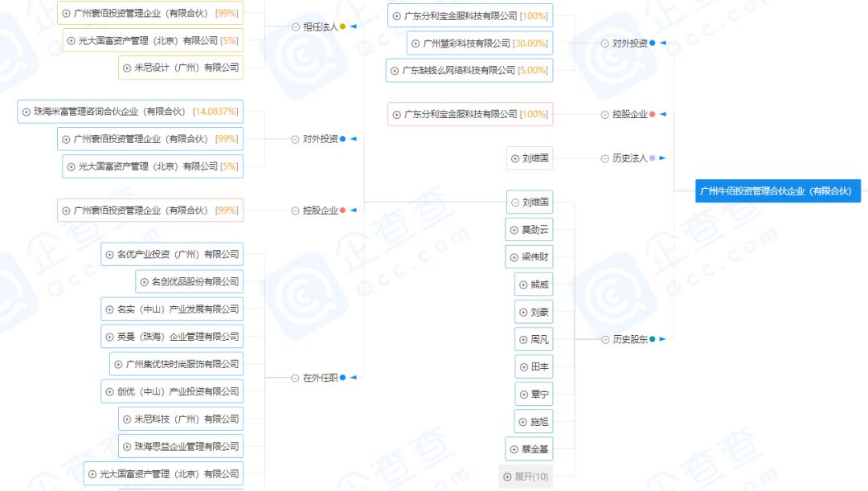
Task: Open the plus icon next to 周凡
Action: (523, 340)
